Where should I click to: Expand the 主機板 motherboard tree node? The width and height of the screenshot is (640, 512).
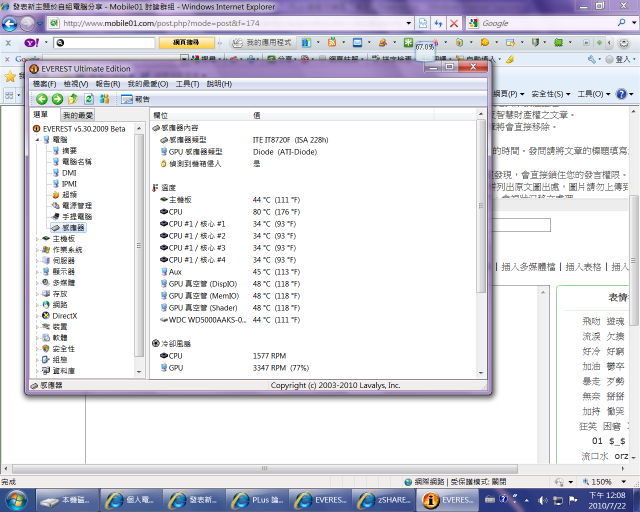38,239
